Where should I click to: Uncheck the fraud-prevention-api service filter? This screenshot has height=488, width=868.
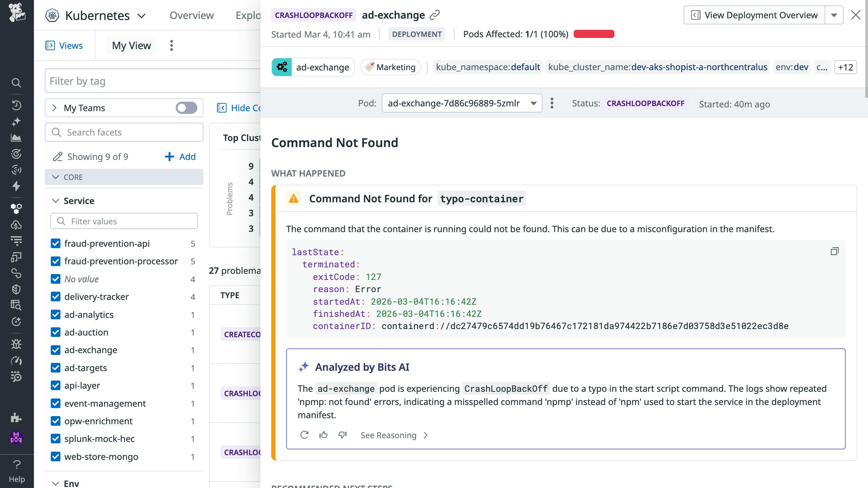pyautogui.click(x=56, y=243)
